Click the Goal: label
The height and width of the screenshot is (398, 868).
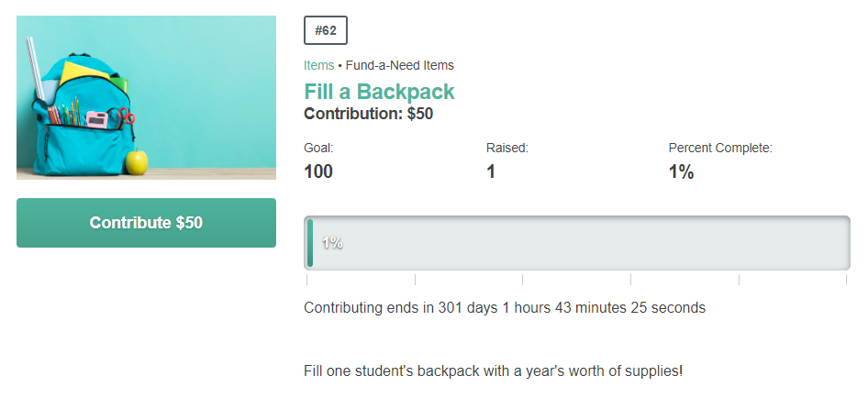click(x=318, y=148)
